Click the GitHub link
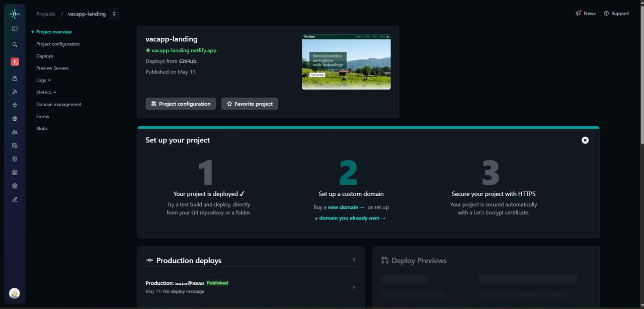This screenshot has width=644, height=309. pyautogui.click(x=188, y=61)
